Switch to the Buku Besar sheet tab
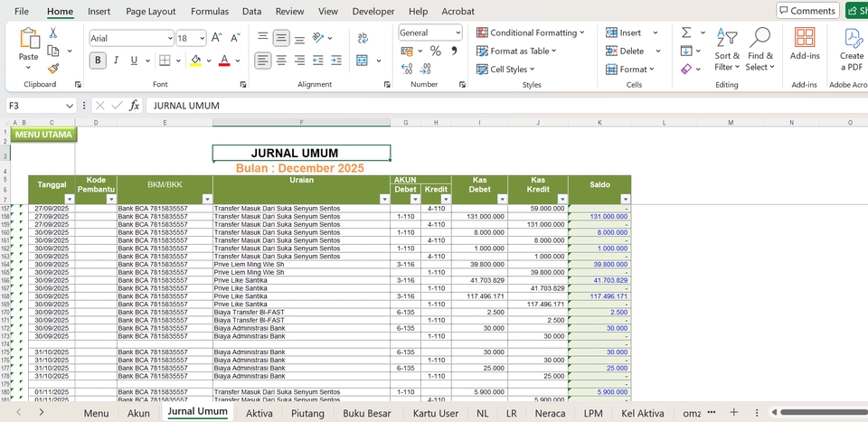This screenshot has width=868, height=422. [367, 412]
